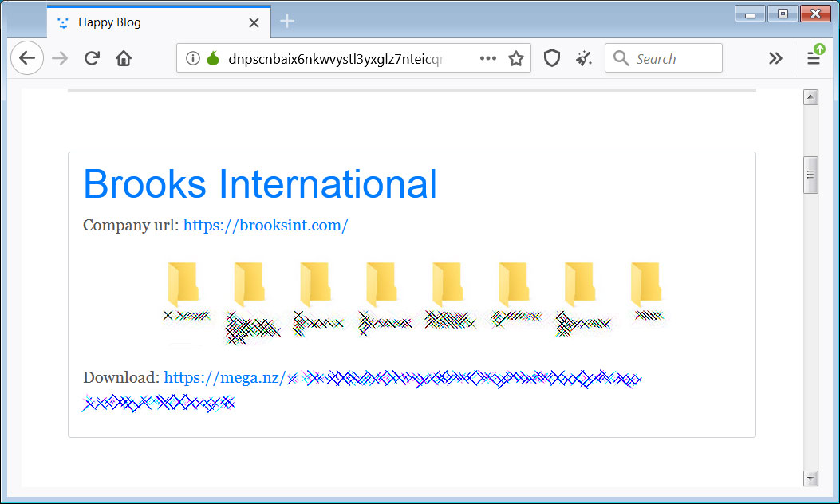
Task: Click the New Identity broom icon
Action: pyautogui.click(x=584, y=58)
